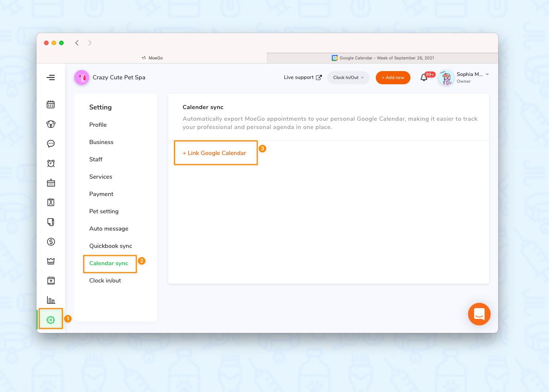Open the document agreement icon in sidebar

51,222
